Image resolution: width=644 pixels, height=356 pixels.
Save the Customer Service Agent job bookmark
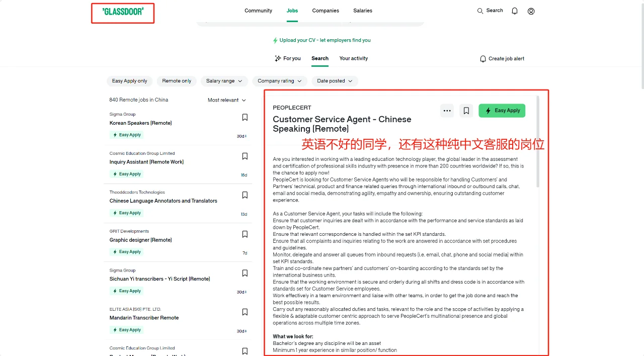point(466,111)
